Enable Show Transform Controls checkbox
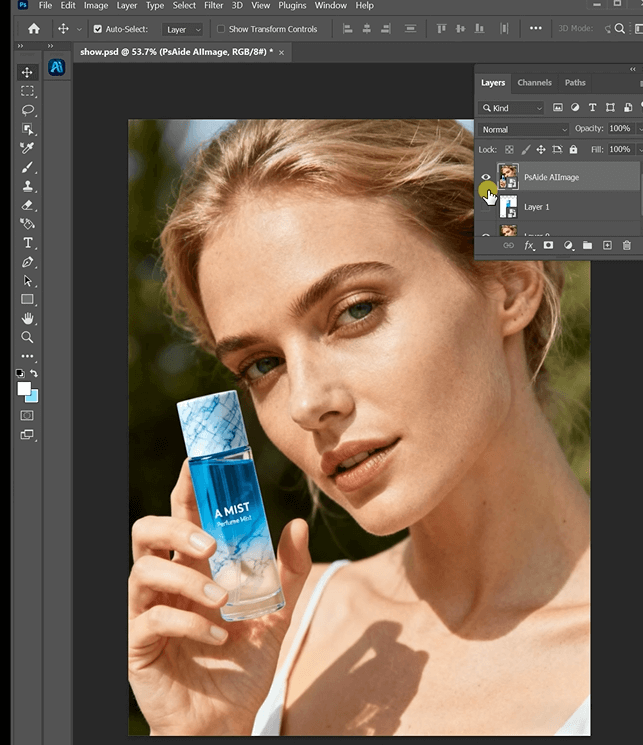The height and width of the screenshot is (745, 643). 221,30
